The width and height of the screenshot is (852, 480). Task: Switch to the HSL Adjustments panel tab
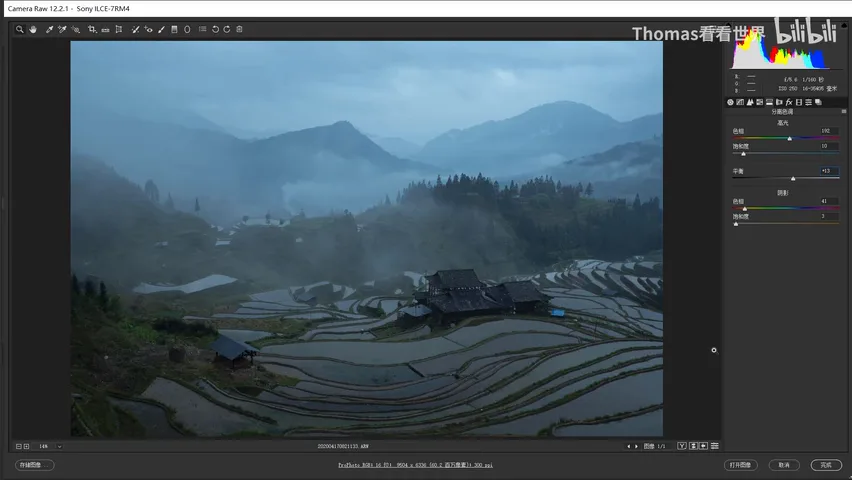click(760, 102)
